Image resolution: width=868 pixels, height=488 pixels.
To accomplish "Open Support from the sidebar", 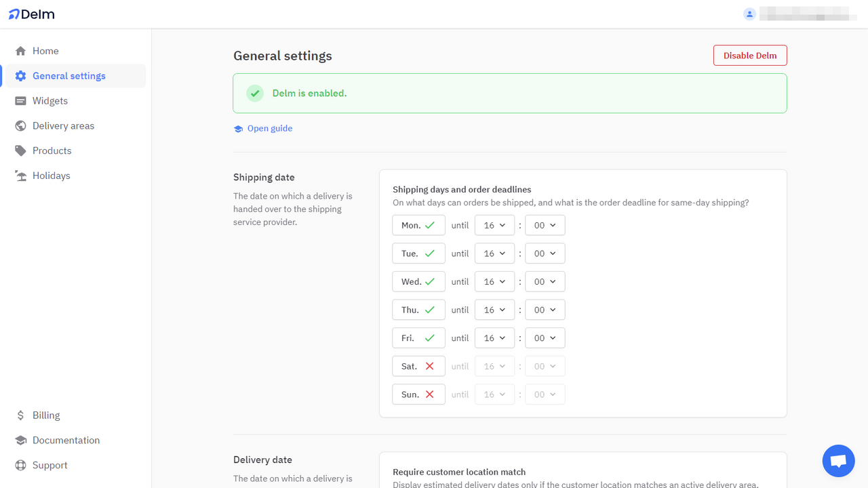I will click(x=50, y=465).
